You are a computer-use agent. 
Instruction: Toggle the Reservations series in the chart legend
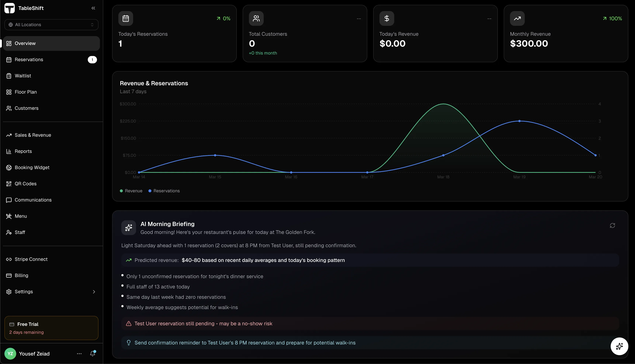coord(164,191)
